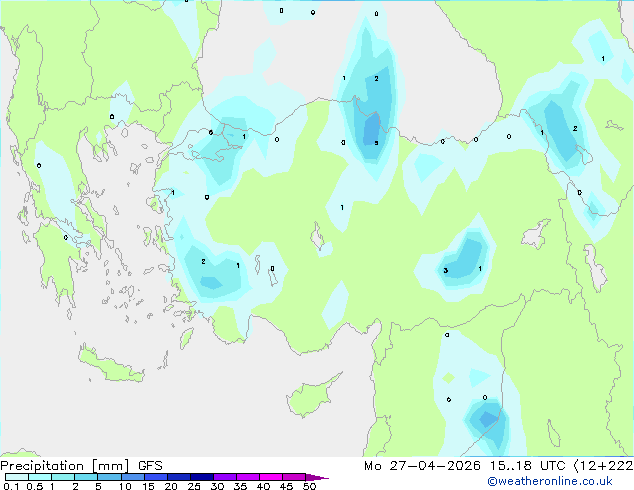Viewport: 634px width, 490px height.
Task: Click the map value "3" in southern Turkey
Action: coord(446,270)
